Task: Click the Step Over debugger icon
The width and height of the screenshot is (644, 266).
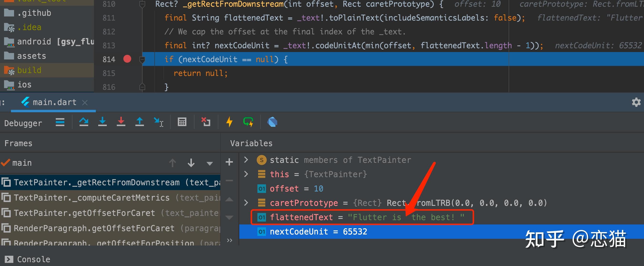Action: point(84,122)
